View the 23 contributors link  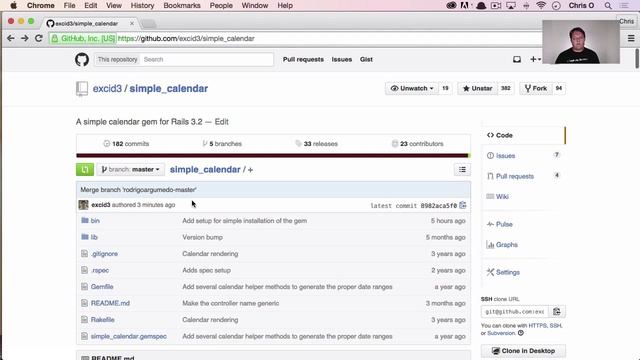pyautogui.click(x=418, y=144)
